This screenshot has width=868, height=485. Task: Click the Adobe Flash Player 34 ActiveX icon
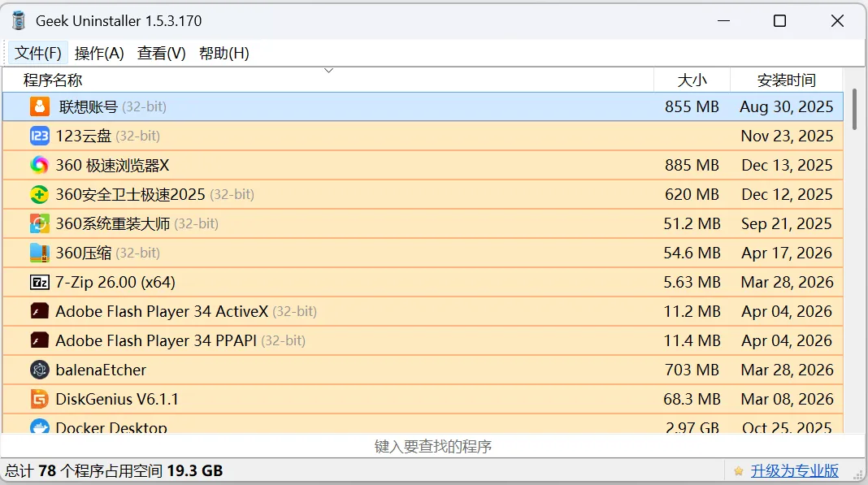point(39,311)
